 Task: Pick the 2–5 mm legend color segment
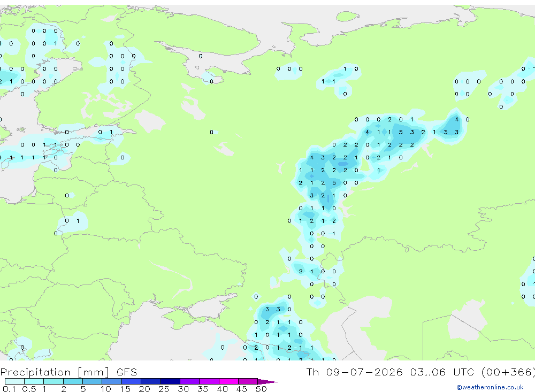(73, 381)
